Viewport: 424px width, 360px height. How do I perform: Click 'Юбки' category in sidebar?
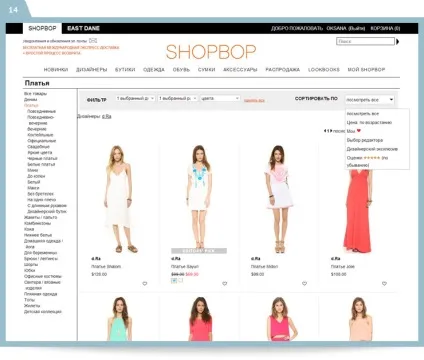29,270
